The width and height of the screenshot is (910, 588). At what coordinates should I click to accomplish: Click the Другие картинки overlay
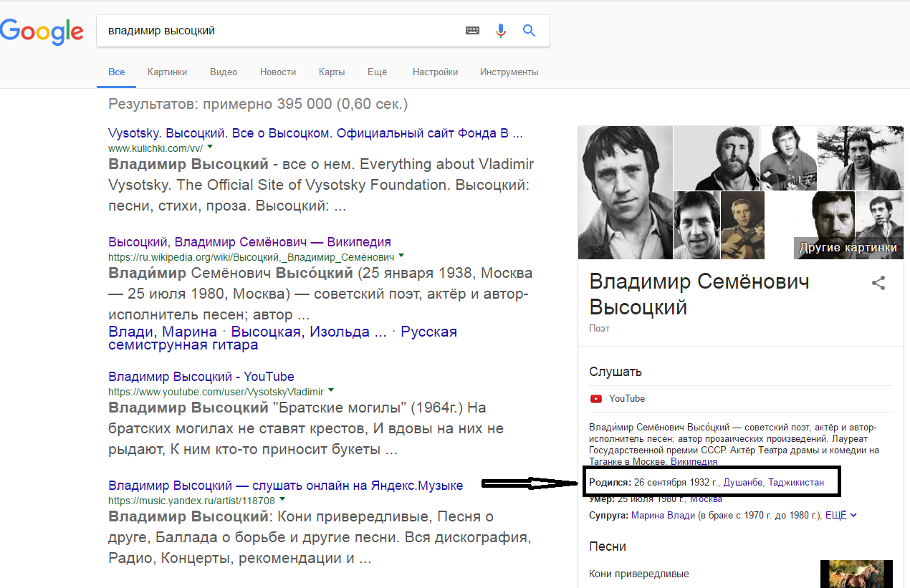click(x=848, y=248)
